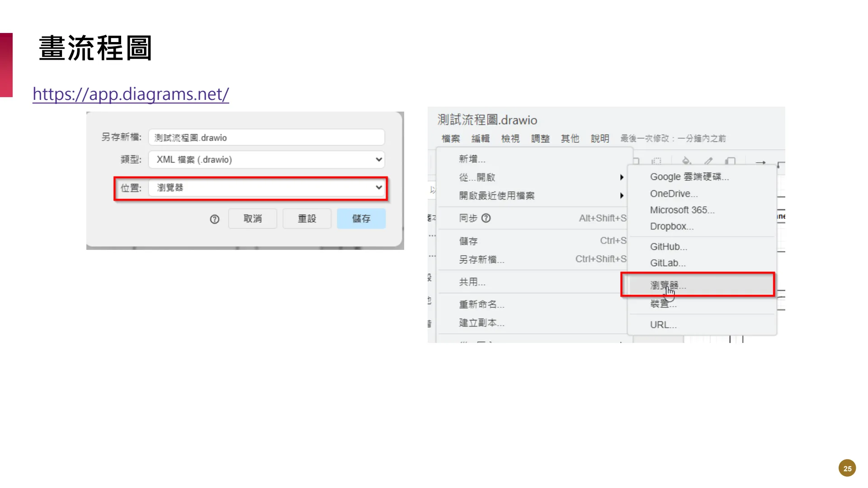868x488 pixels.
Task: Click the help icon next to 同步
Action: tap(486, 218)
